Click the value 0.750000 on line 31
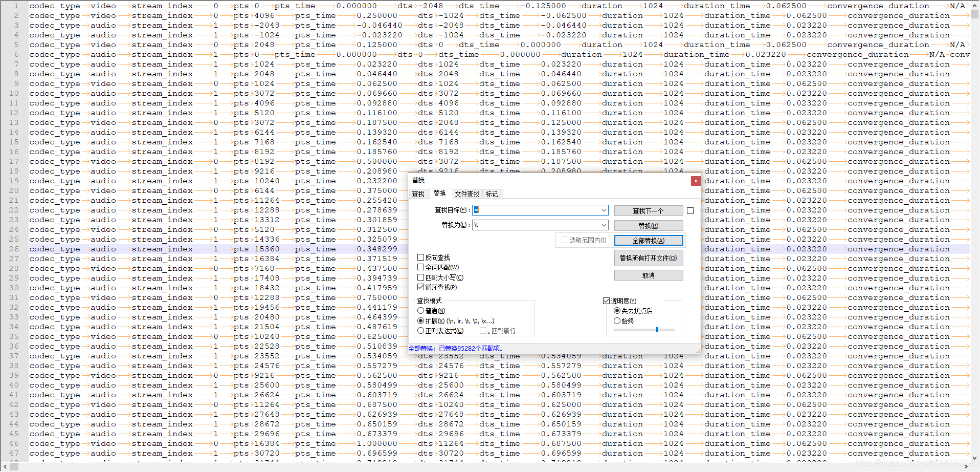Image resolution: width=980 pixels, height=472 pixels. click(x=377, y=298)
